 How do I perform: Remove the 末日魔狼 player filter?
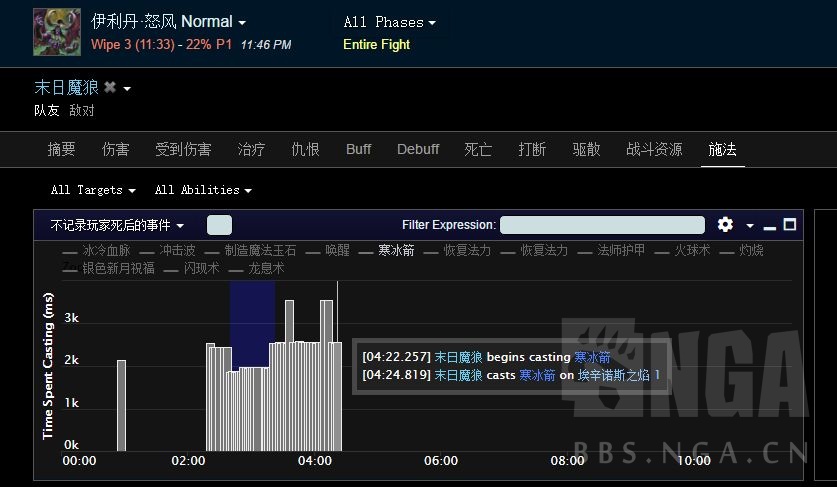coord(110,88)
